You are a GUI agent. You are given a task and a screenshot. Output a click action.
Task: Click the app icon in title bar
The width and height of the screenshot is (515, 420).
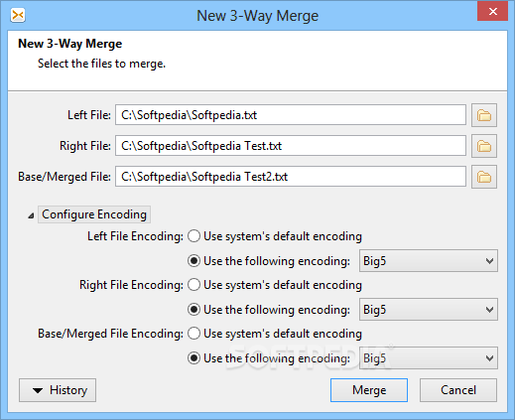coord(18,15)
